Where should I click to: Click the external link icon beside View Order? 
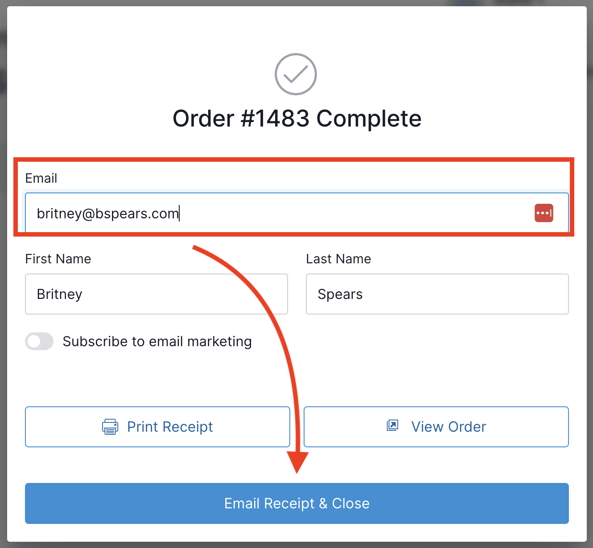tap(393, 425)
